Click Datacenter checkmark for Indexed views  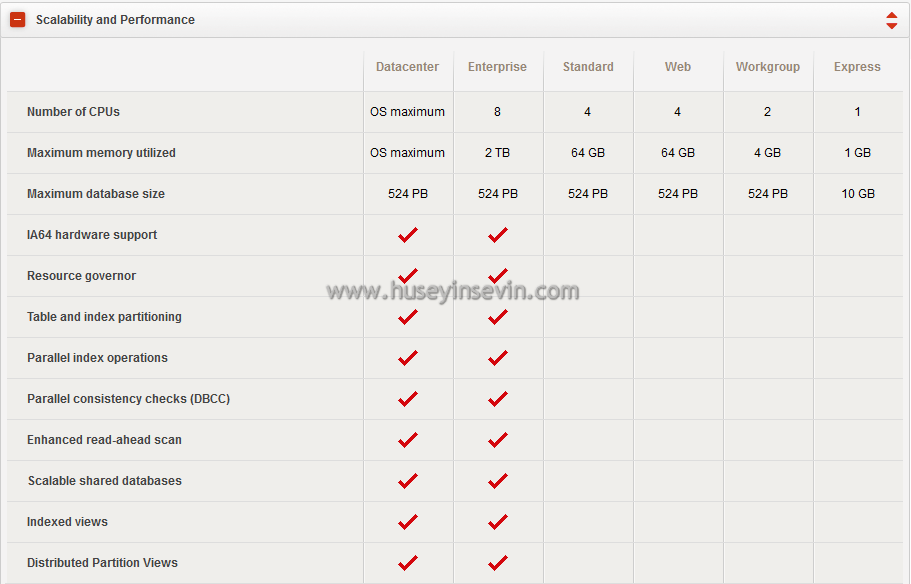pyautogui.click(x=408, y=522)
